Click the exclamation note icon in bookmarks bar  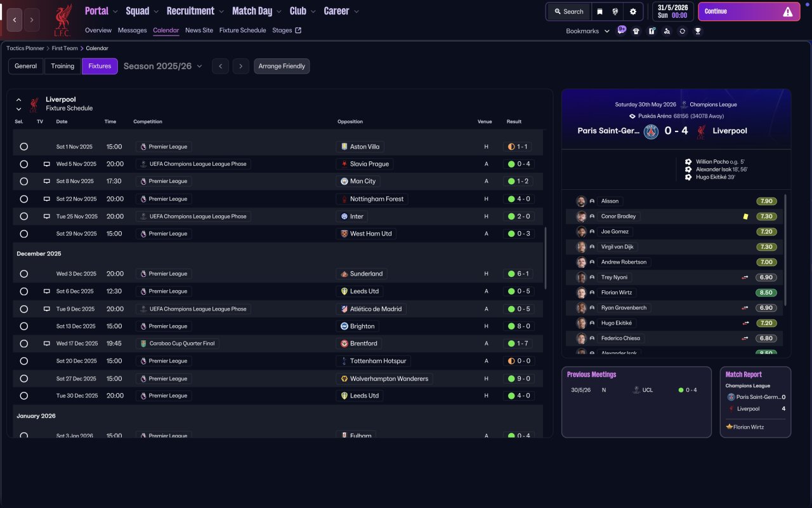[652, 31]
